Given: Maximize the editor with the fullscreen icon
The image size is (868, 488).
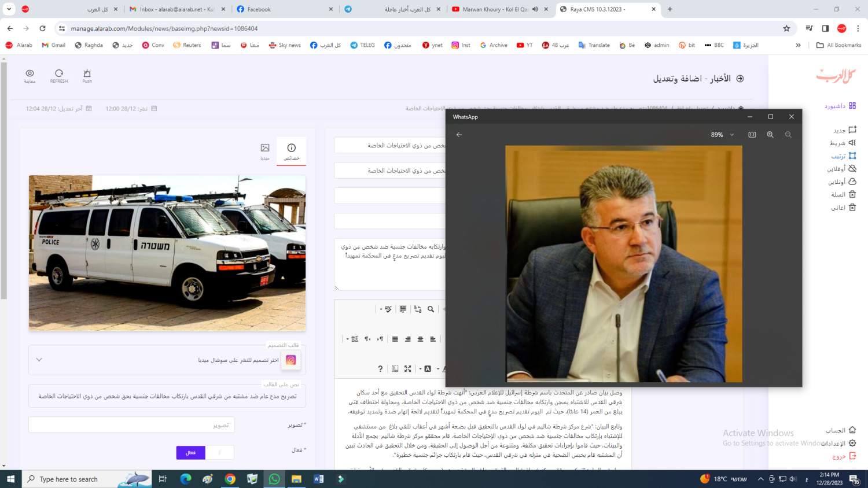Looking at the screenshot, I should coord(408,369).
